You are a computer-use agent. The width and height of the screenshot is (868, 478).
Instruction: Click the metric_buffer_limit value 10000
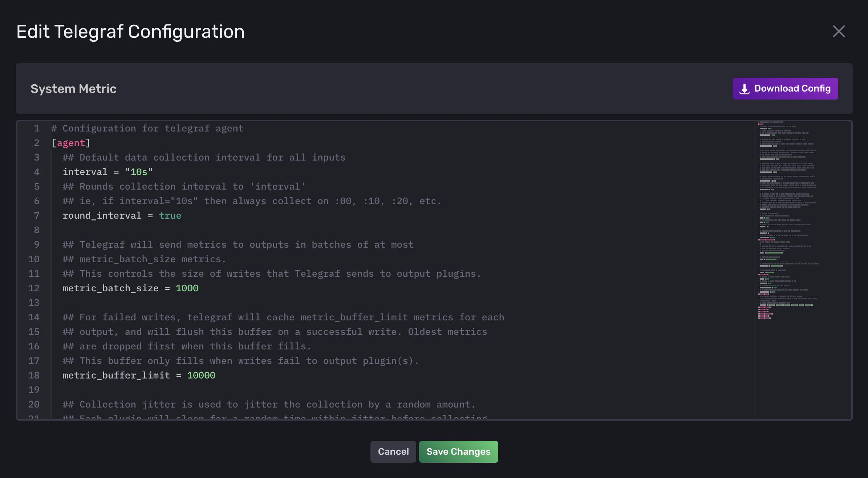click(201, 375)
